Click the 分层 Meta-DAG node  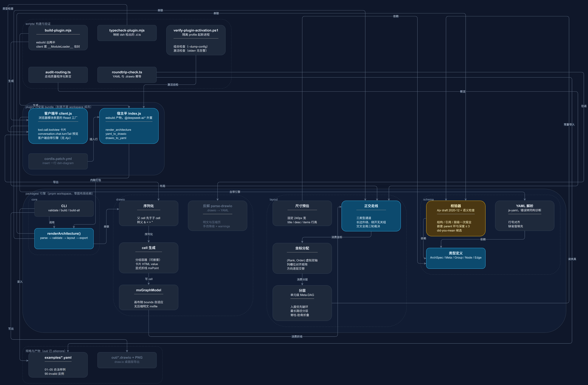pyautogui.click(x=302, y=303)
